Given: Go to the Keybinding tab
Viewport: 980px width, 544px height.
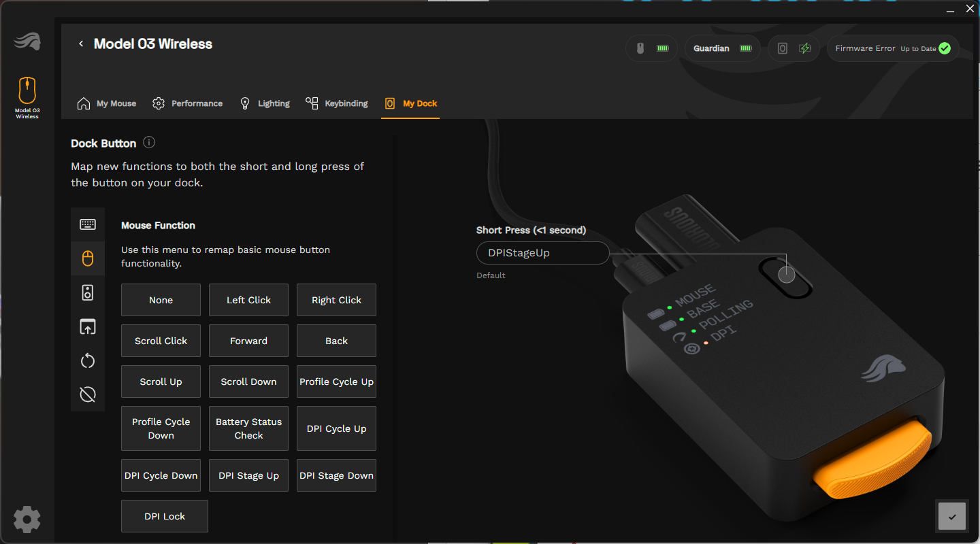Looking at the screenshot, I should [337, 103].
